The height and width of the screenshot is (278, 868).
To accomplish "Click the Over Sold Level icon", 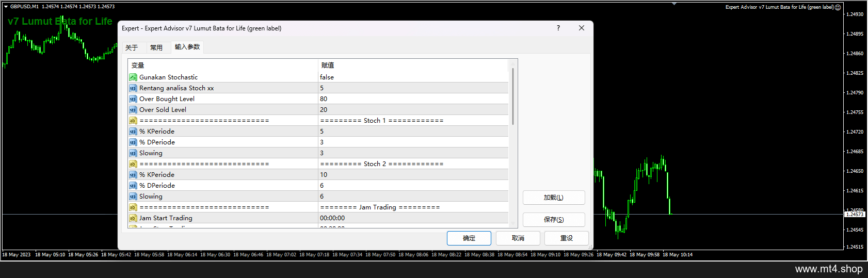I will (x=133, y=110).
